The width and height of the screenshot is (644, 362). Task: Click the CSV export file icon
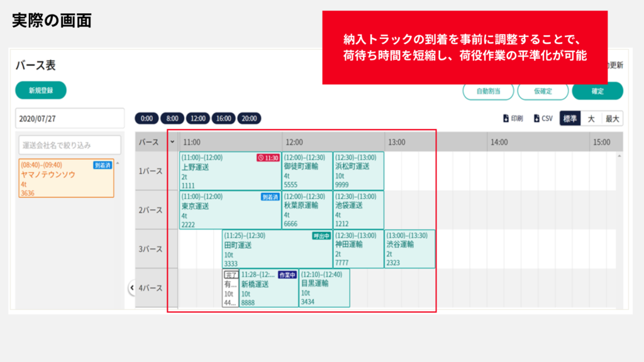click(536, 118)
